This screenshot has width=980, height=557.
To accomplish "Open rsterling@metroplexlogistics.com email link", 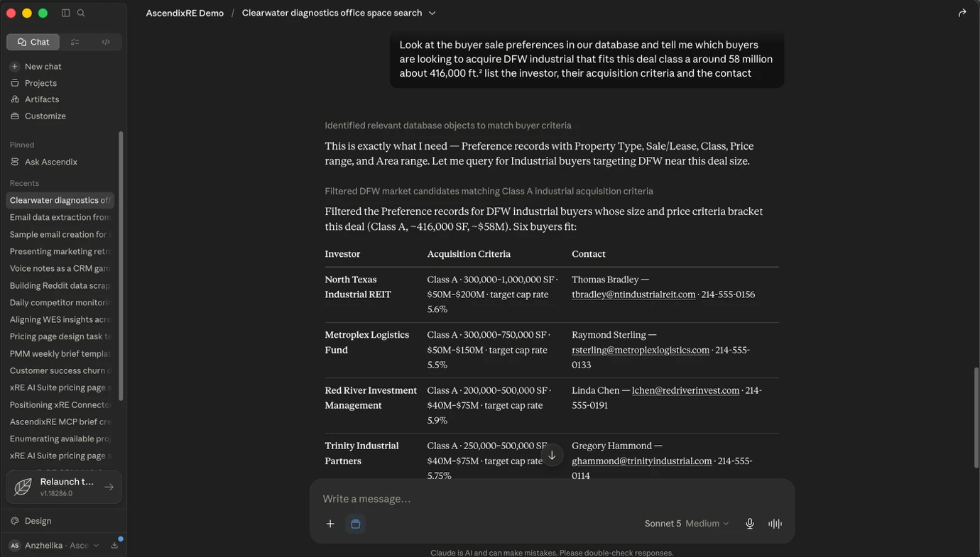I will (641, 350).
